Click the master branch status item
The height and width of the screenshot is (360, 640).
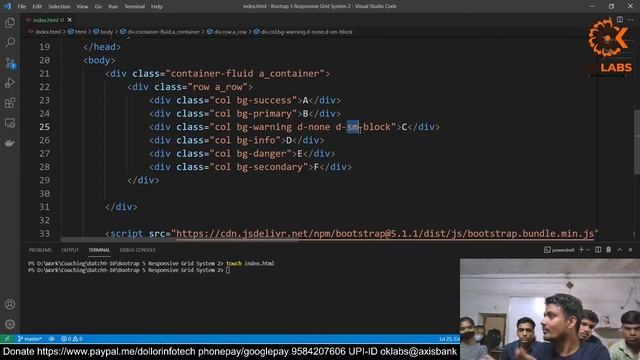(x=30, y=339)
